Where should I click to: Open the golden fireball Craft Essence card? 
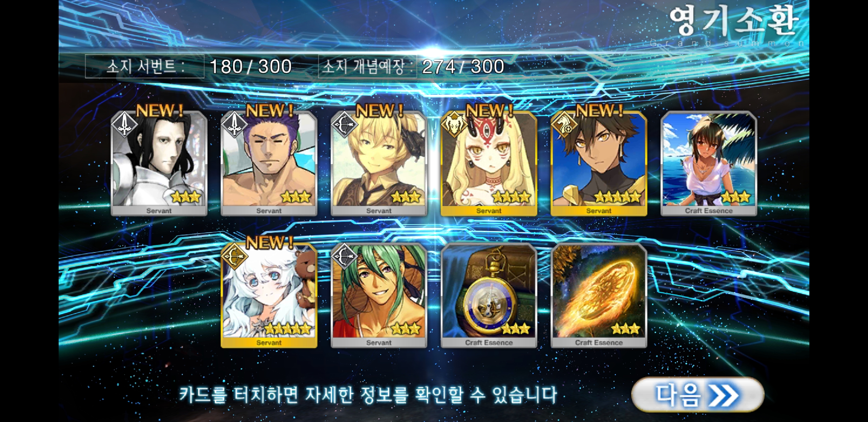[599, 296]
